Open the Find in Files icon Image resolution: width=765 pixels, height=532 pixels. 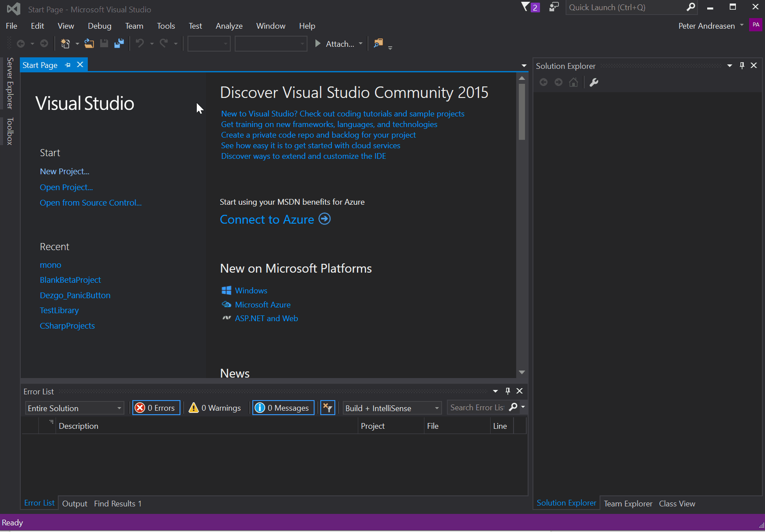click(x=378, y=44)
